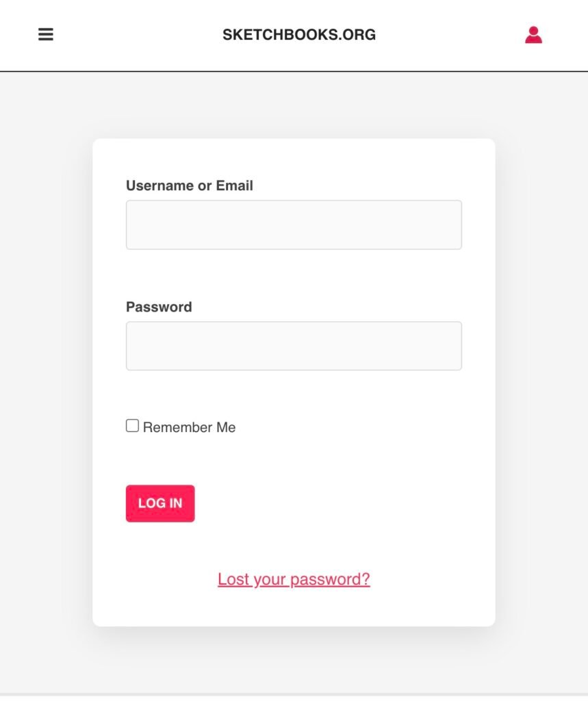Open the site menu via hamburger button
The height and width of the screenshot is (701, 588).
tap(46, 34)
